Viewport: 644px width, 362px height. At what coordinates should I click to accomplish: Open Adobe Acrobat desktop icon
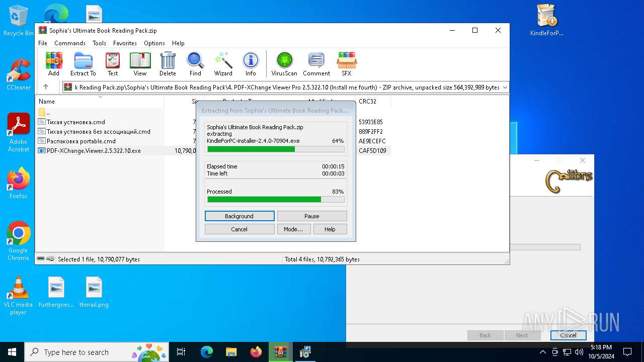[x=19, y=133]
